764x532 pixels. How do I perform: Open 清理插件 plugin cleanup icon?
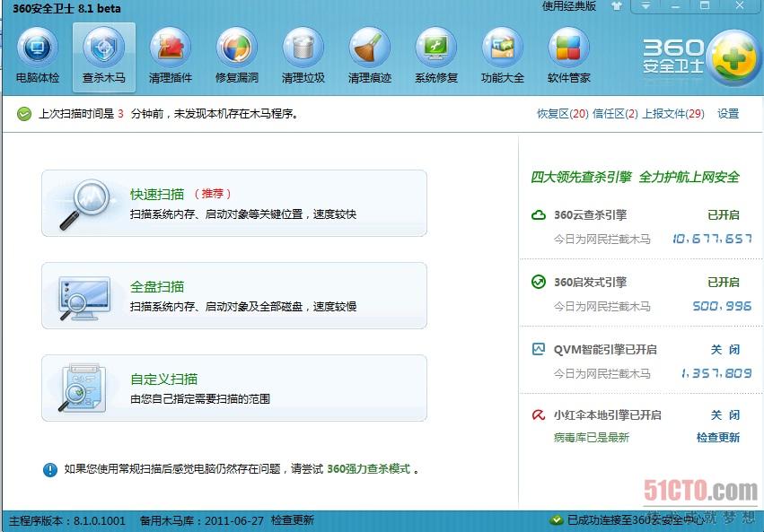pyautogui.click(x=171, y=48)
